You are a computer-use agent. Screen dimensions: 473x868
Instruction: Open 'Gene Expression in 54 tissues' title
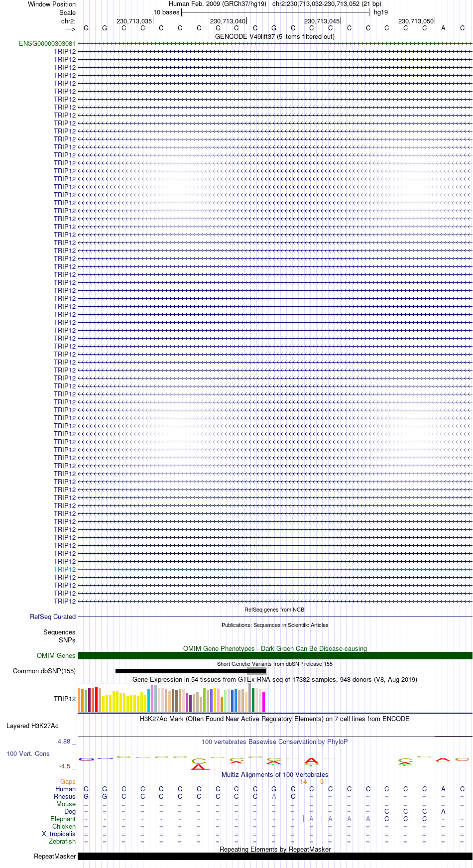(x=275, y=680)
